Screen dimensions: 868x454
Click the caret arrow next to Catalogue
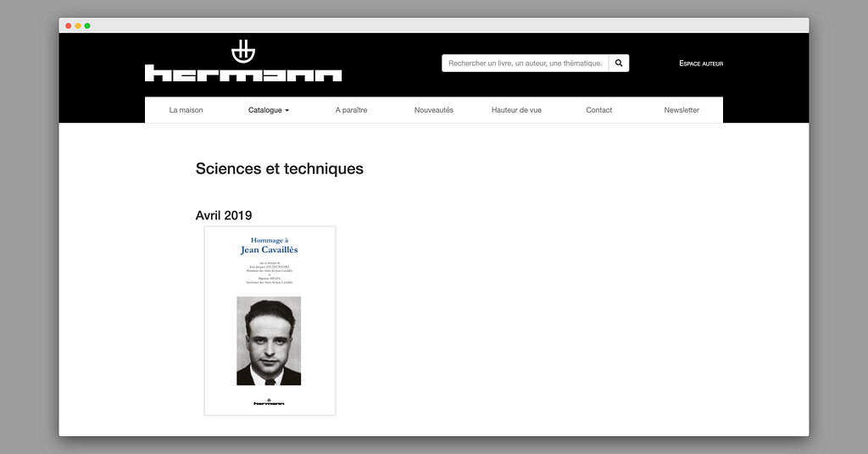(x=287, y=111)
